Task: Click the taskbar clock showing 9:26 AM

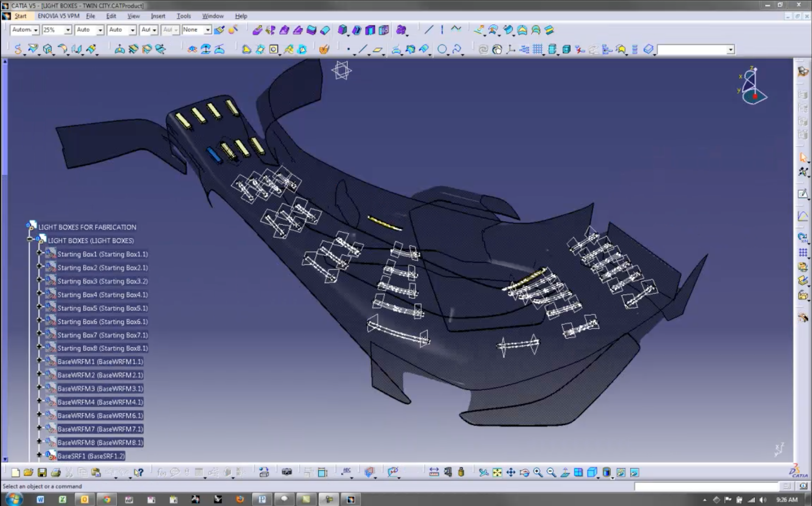Action: 787,500
